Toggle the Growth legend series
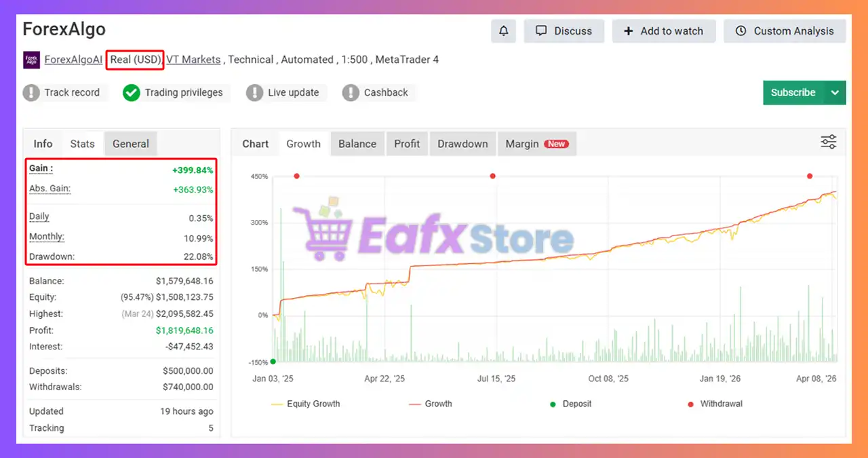 (x=430, y=404)
